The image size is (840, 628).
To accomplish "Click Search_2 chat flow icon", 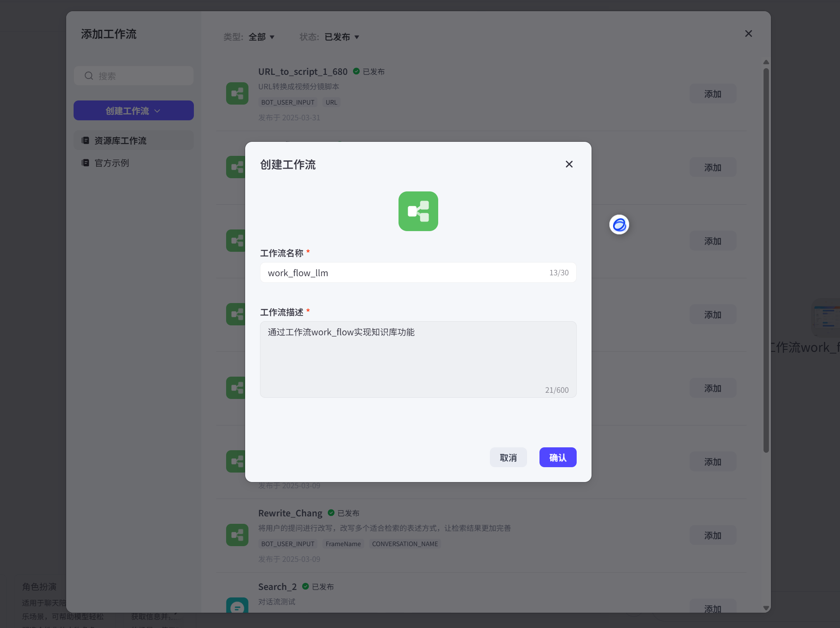I will [237, 606].
